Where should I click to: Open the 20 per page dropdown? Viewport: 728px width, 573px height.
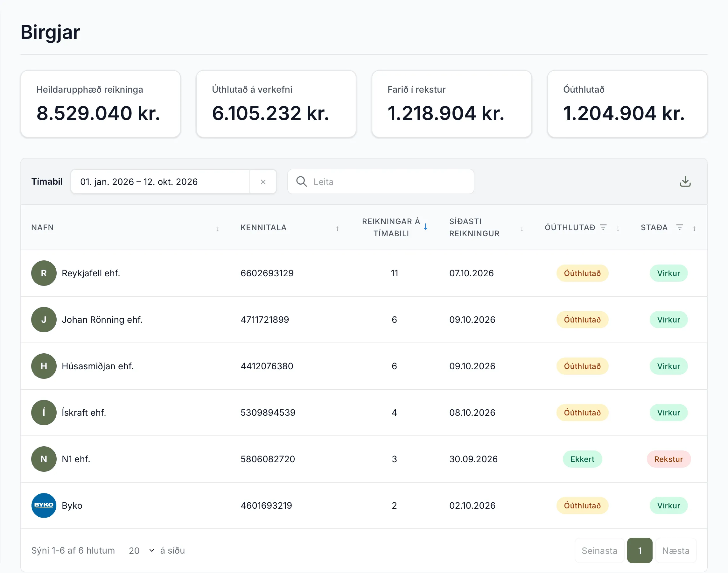tap(142, 550)
